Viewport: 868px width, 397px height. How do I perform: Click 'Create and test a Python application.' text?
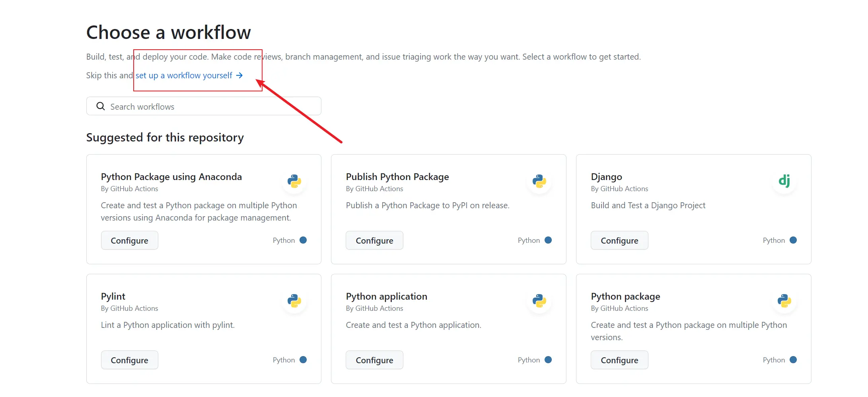tap(414, 325)
